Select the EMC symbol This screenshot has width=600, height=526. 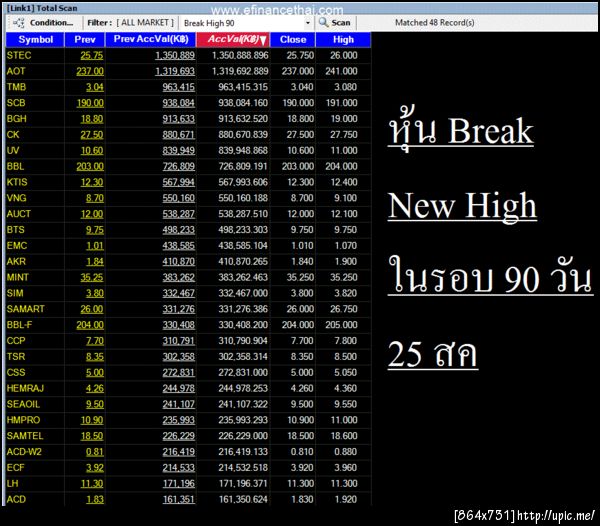17,246
